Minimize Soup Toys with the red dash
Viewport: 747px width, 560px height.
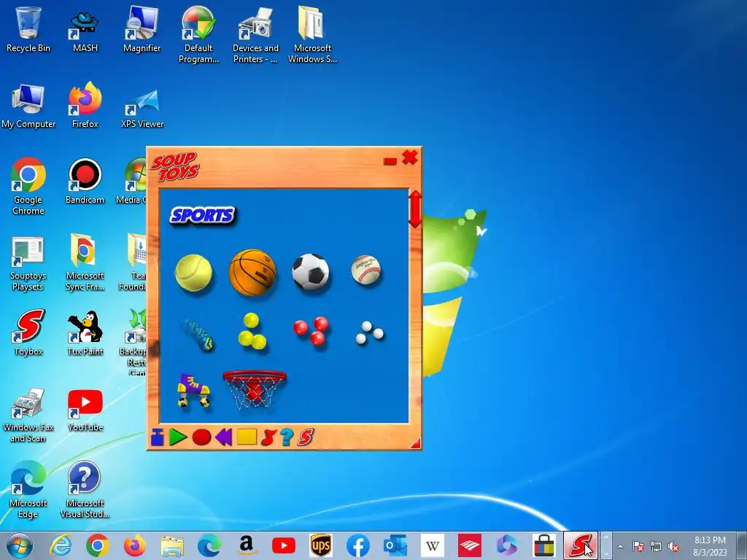tap(390, 161)
